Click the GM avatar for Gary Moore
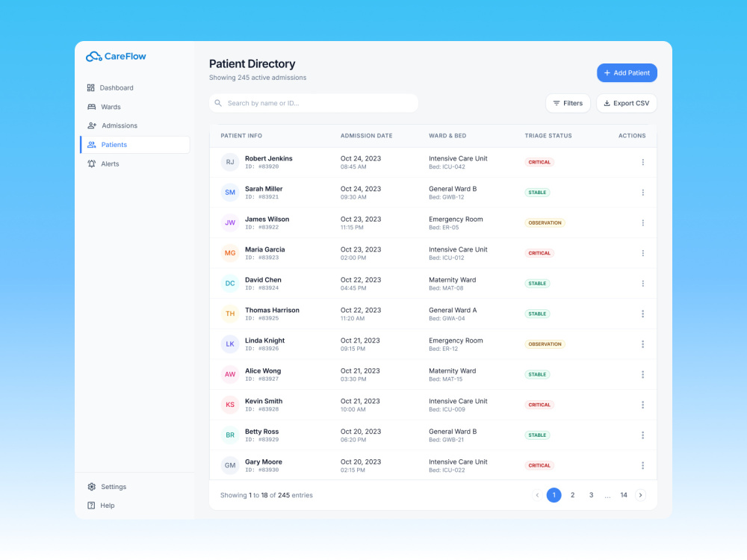The height and width of the screenshot is (560, 747). 230,465
